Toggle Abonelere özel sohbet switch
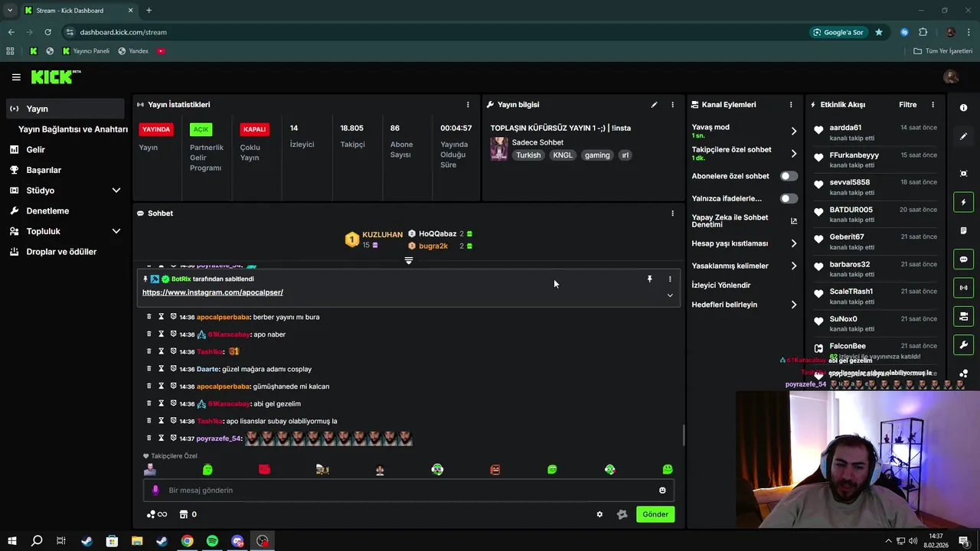 pos(789,176)
